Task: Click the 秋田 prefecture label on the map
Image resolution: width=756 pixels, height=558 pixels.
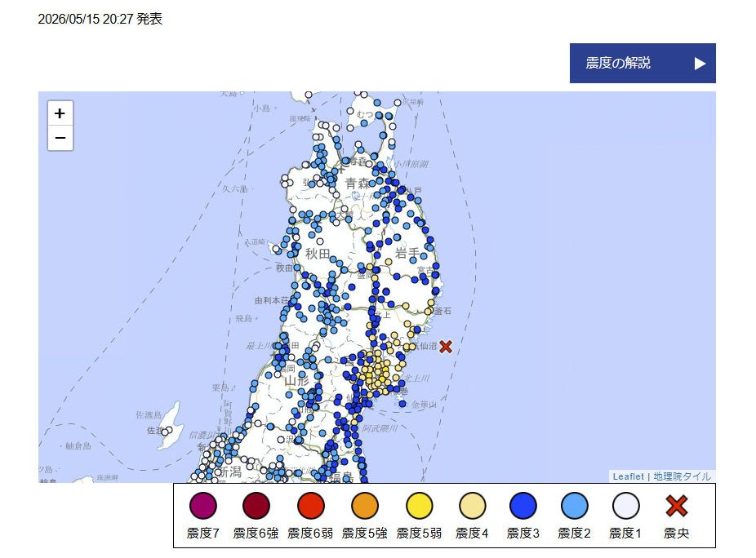Action: coord(318,254)
